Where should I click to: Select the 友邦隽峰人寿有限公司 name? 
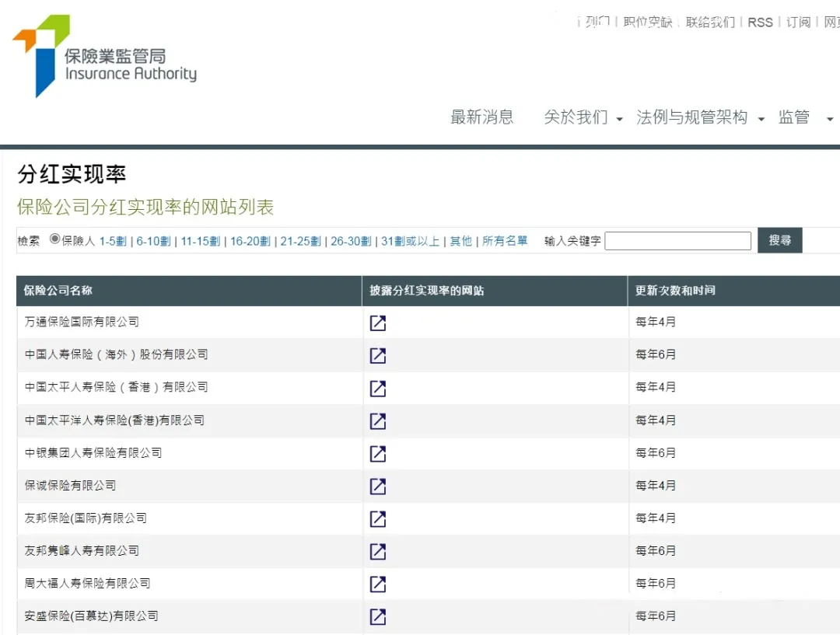[x=82, y=551]
